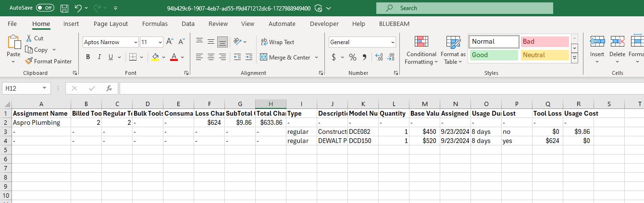Screen dimensions: 644x203
Task: Click Align Right icon
Action: click(223, 57)
